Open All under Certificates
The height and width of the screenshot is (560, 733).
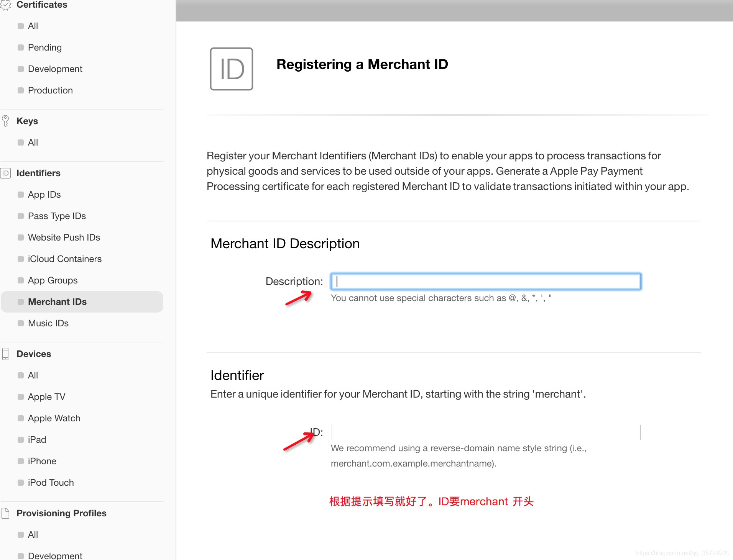(x=33, y=26)
